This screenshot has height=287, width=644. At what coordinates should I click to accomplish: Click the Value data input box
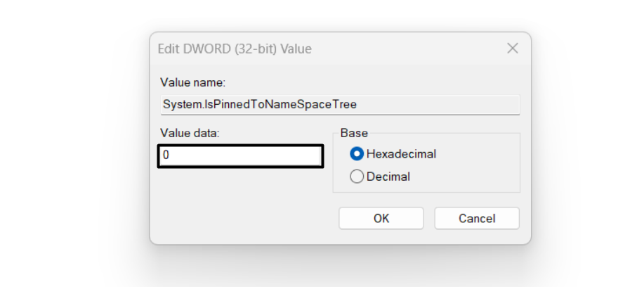[x=240, y=156]
